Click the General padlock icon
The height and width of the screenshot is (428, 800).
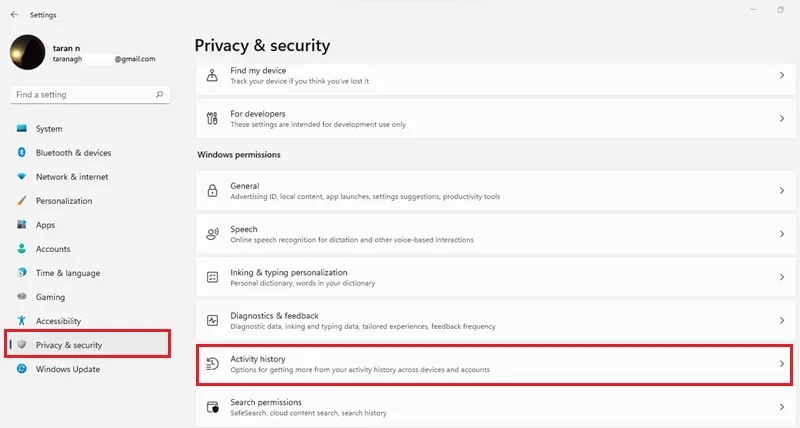pos(212,191)
